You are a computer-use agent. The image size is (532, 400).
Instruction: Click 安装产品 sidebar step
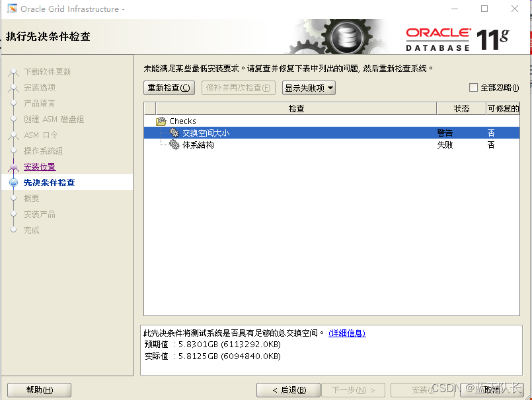click(40, 215)
